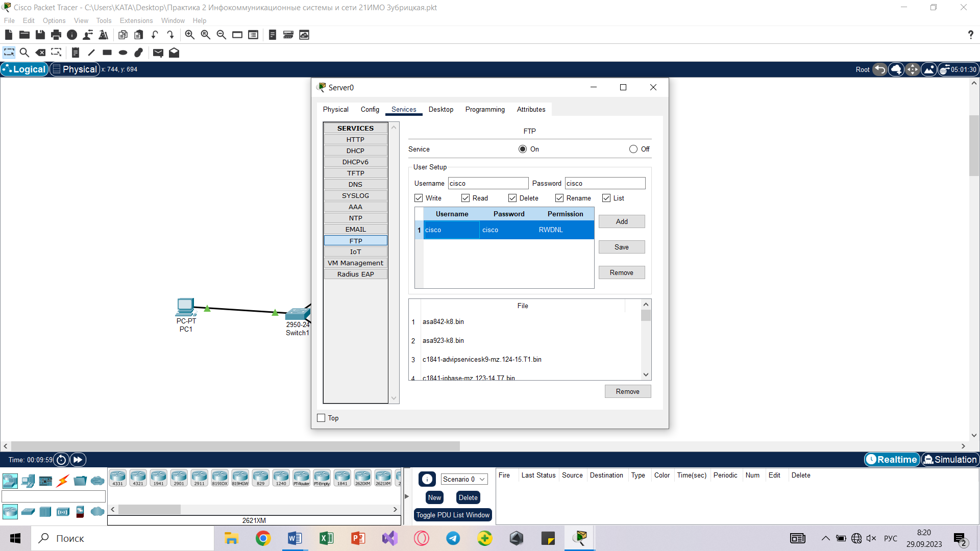
Task: Select the DHCP service
Action: coord(356,151)
